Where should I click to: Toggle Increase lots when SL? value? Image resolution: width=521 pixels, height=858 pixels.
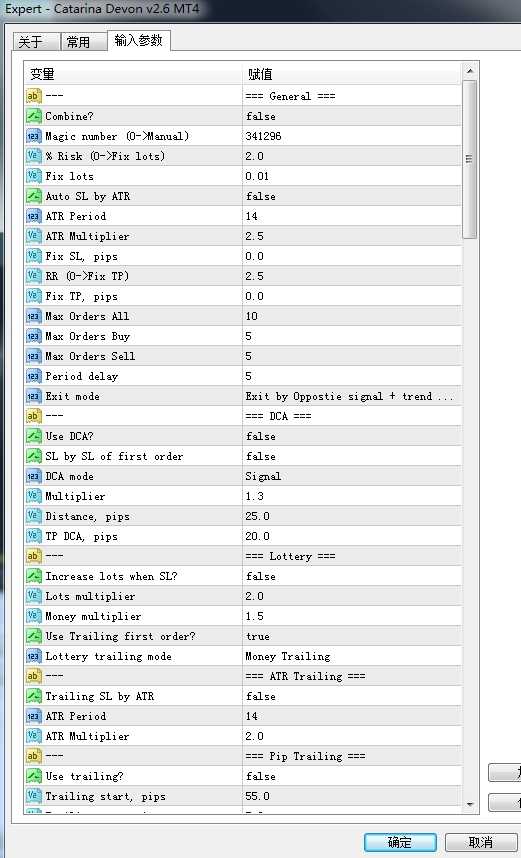(352, 577)
